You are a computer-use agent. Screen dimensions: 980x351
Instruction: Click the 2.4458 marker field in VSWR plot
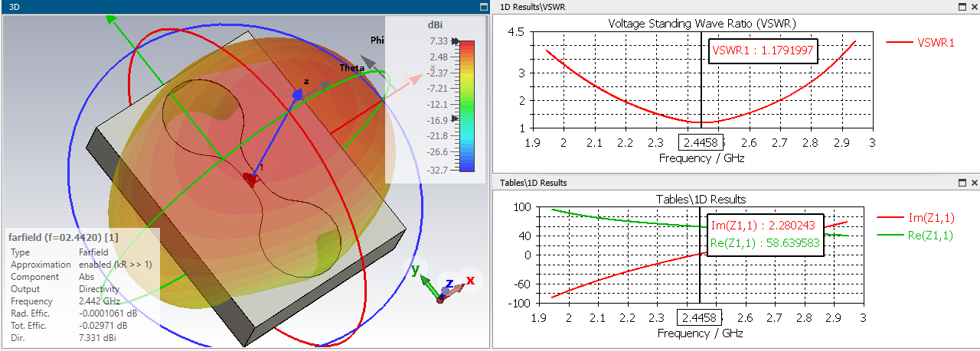tap(700, 143)
